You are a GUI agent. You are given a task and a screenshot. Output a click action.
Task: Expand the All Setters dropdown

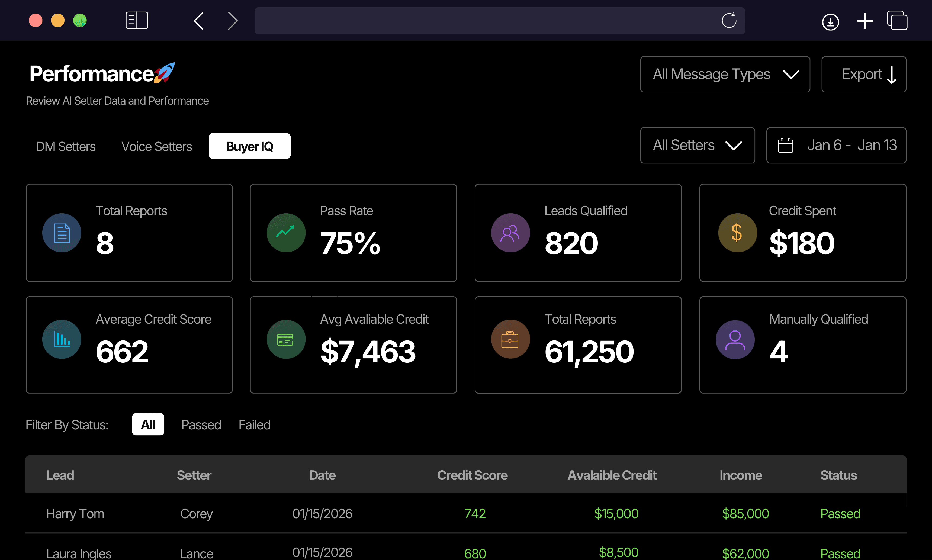[x=697, y=145]
